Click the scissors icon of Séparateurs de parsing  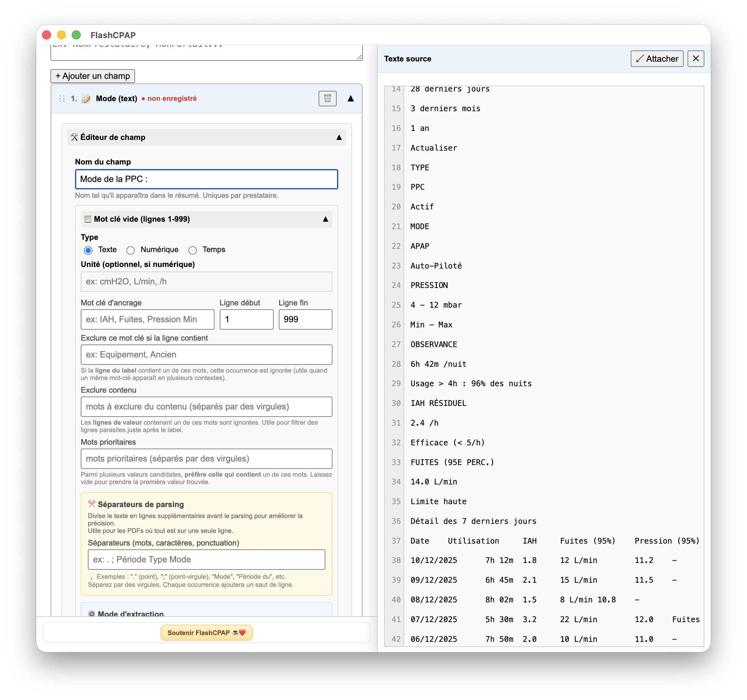click(x=92, y=504)
